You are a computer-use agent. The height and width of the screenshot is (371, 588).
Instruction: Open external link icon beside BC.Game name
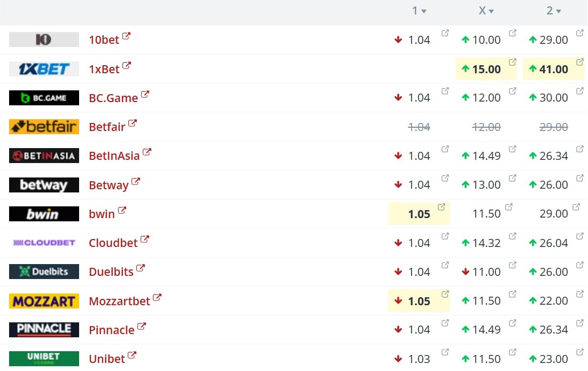coord(145,94)
